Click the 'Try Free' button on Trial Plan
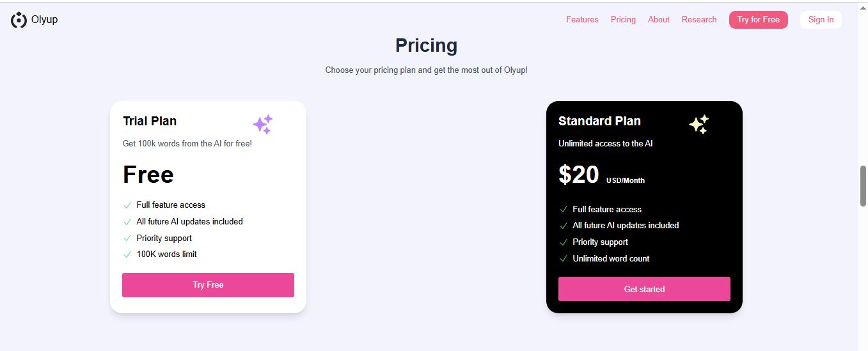 (208, 285)
